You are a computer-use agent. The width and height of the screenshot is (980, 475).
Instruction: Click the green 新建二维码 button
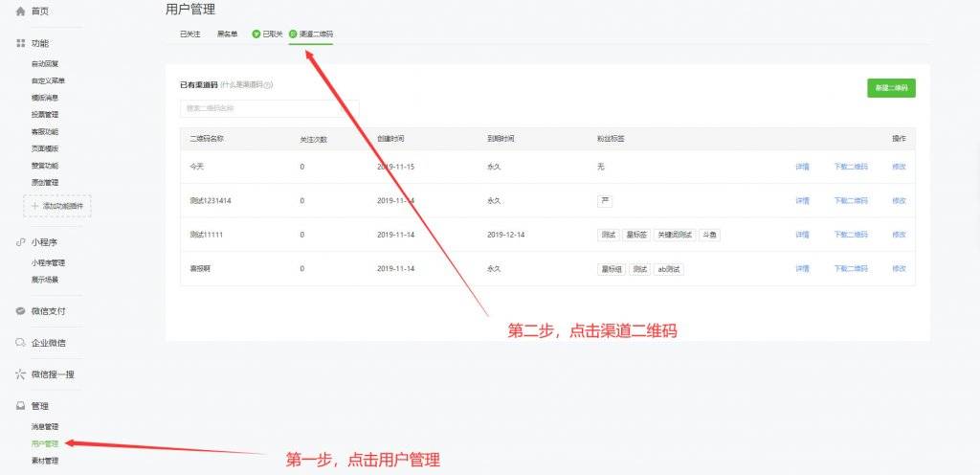click(x=890, y=88)
